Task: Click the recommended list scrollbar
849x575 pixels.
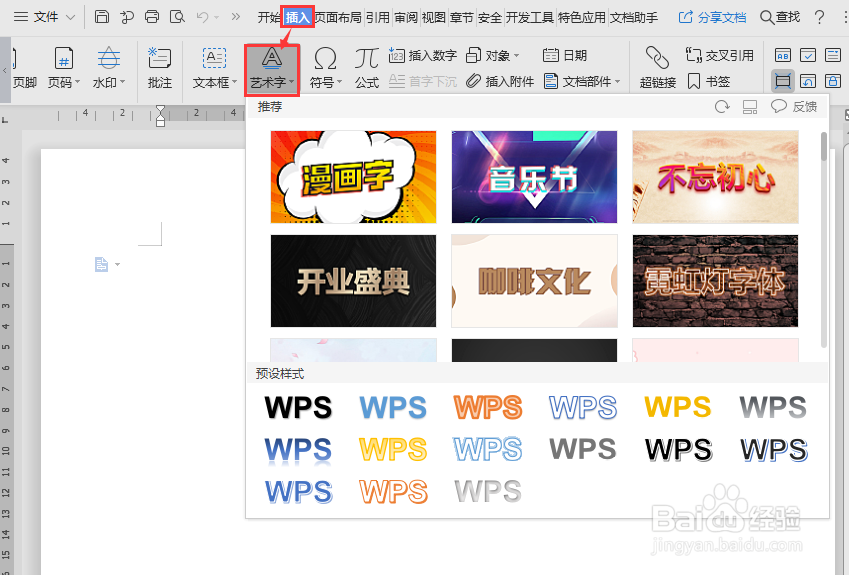Action: coord(824,146)
